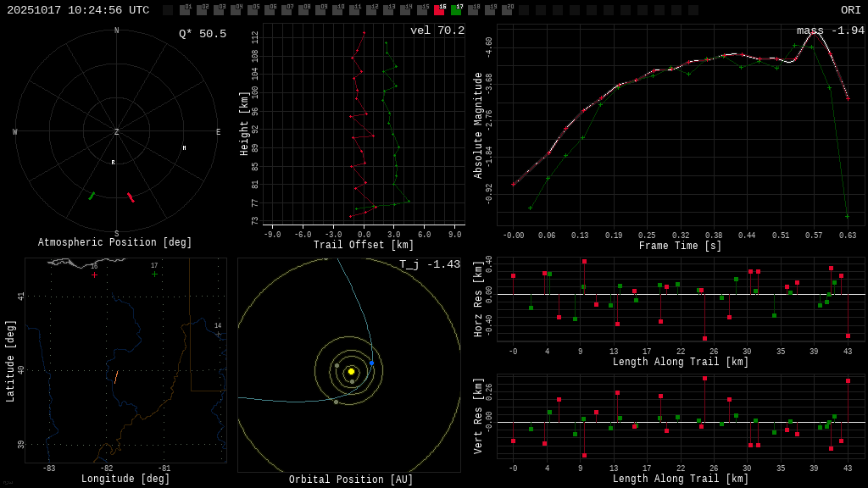This screenshot has height=488, width=868.
Task: Click red station 16 cross on map
Action: pos(94,274)
